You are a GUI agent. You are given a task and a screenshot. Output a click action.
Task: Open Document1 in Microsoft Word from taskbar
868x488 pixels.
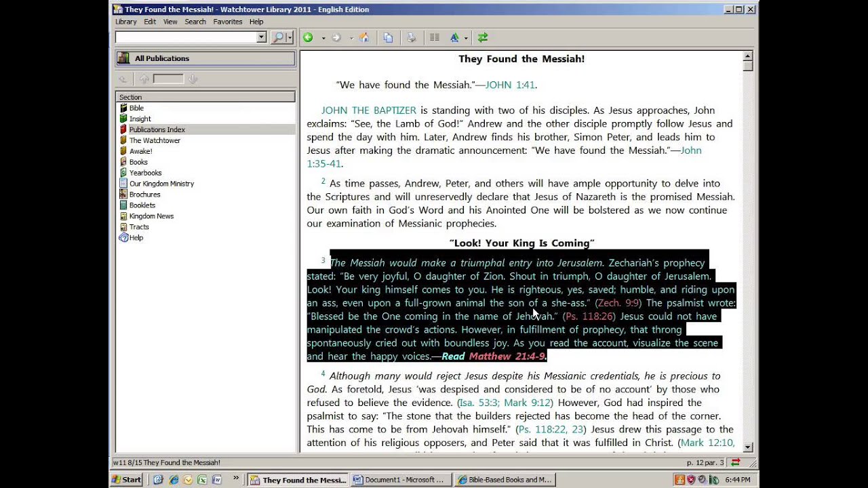click(x=399, y=480)
